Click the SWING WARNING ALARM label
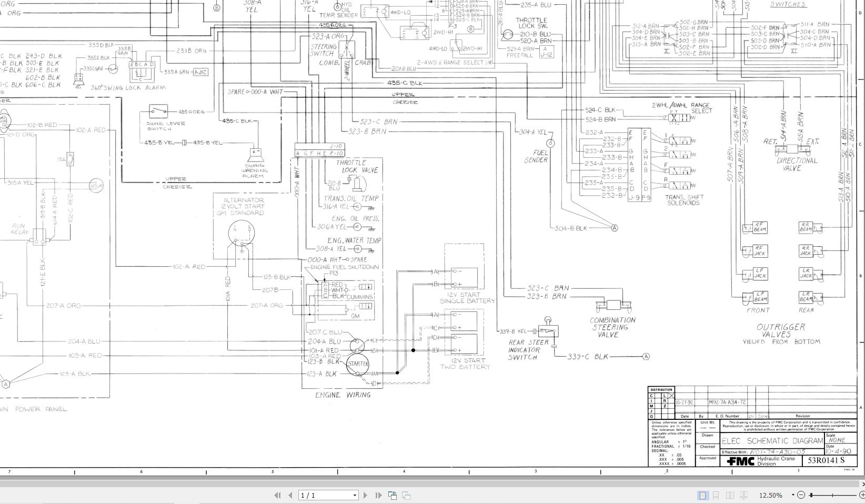Viewport: 865px width, 504px height. point(254,170)
